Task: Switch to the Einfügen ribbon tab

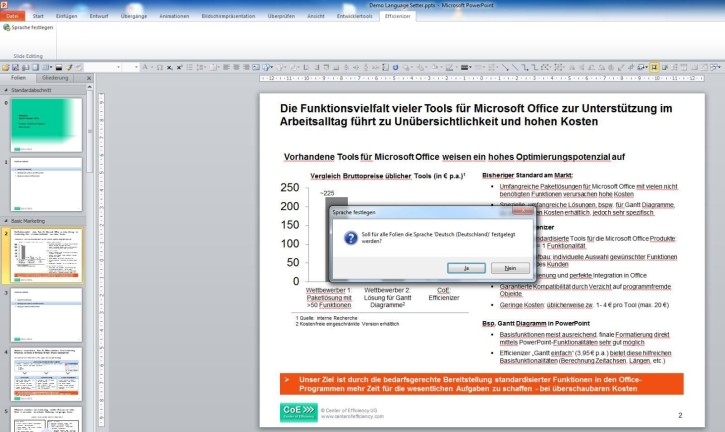Action: pos(67,16)
